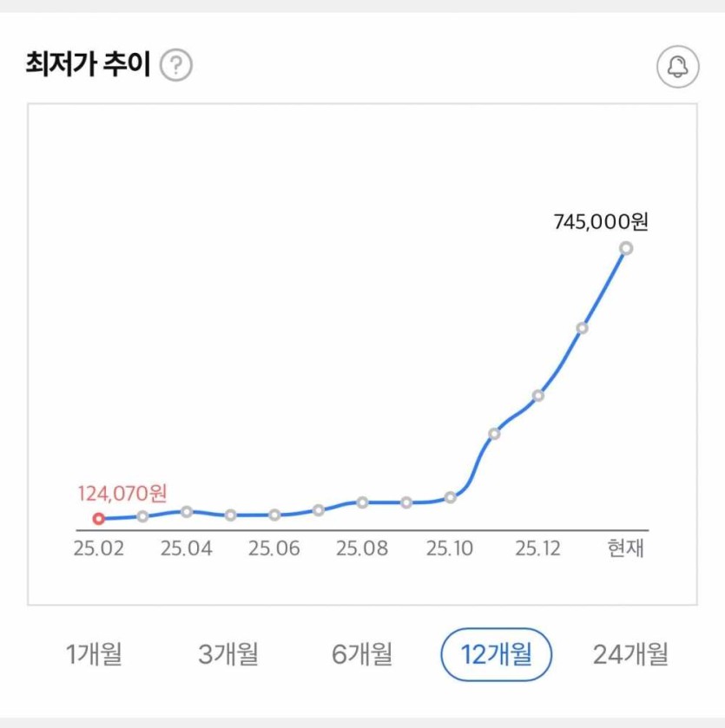Tap the data point at 25.10
Viewport: 725px width, 728px height.
(450, 497)
